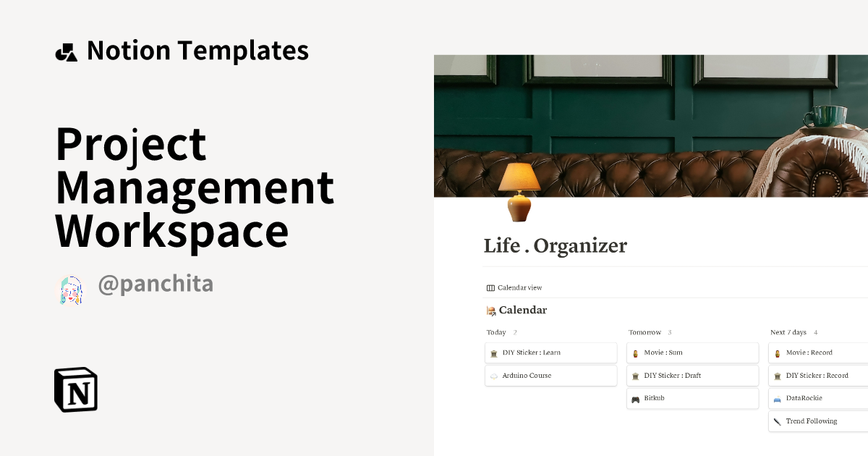Open the Calendar view tab
The height and width of the screenshot is (456, 868).
pos(514,287)
